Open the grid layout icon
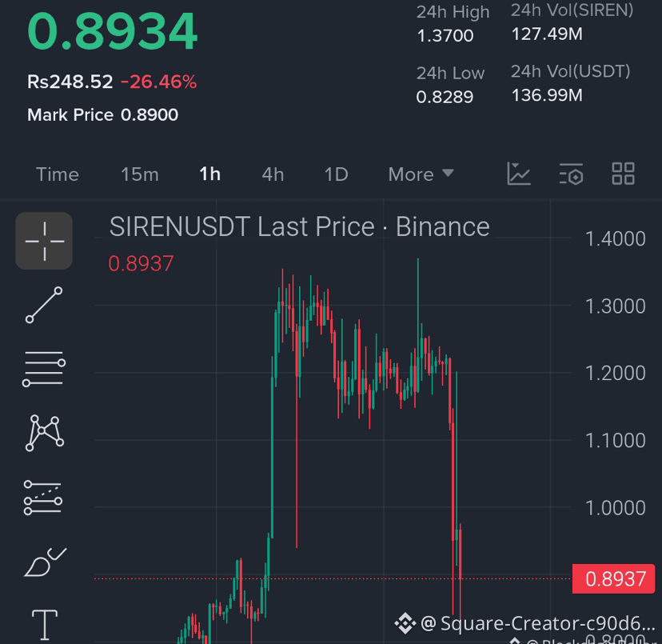 (x=623, y=174)
